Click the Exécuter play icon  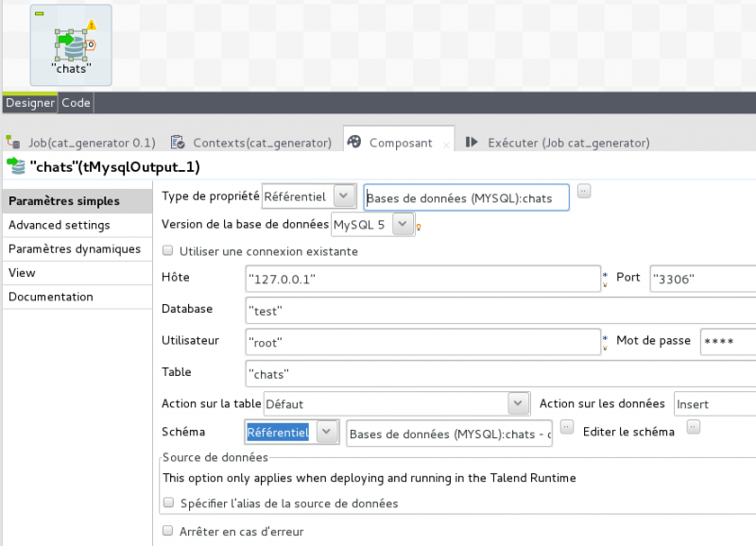(x=472, y=142)
